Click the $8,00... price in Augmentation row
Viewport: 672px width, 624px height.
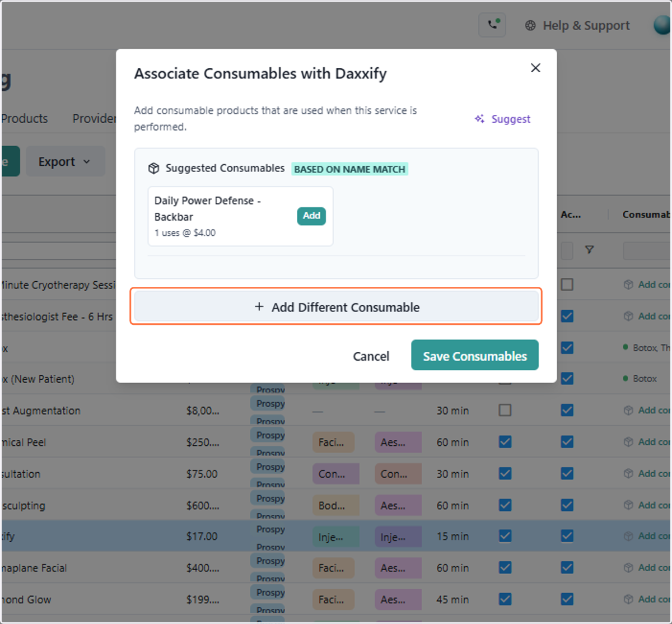(x=203, y=411)
